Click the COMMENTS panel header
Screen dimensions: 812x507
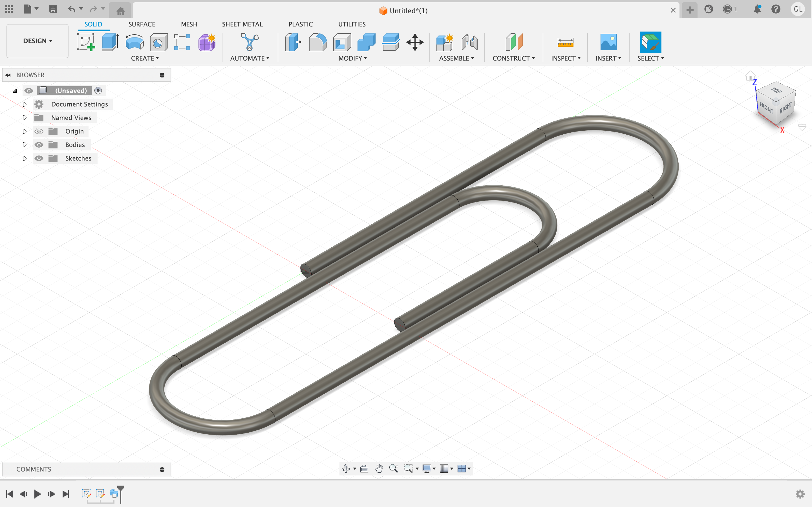tap(34, 469)
